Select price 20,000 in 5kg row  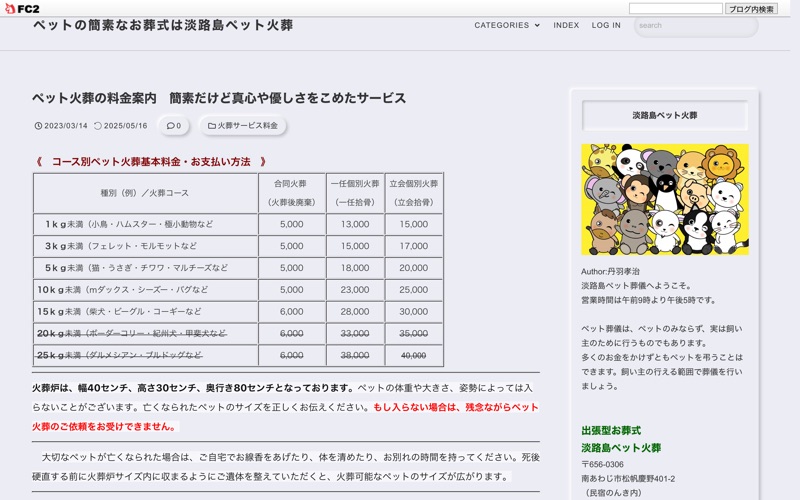click(414, 268)
